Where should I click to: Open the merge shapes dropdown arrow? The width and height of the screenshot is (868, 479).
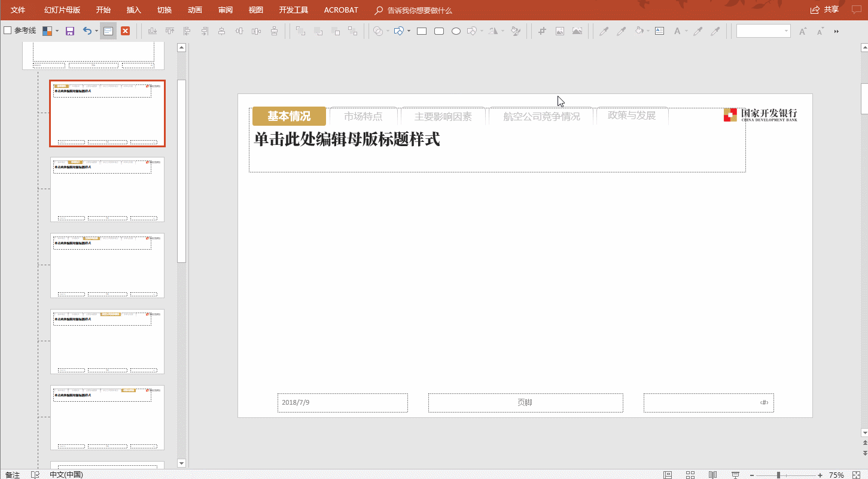pyautogui.click(x=388, y=31)
